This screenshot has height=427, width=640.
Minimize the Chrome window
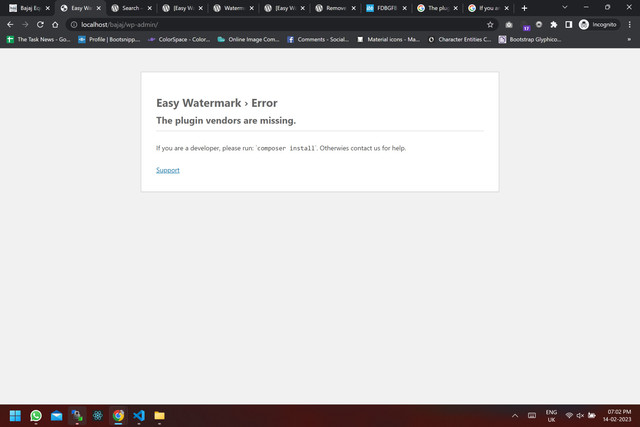coord(586,7)
